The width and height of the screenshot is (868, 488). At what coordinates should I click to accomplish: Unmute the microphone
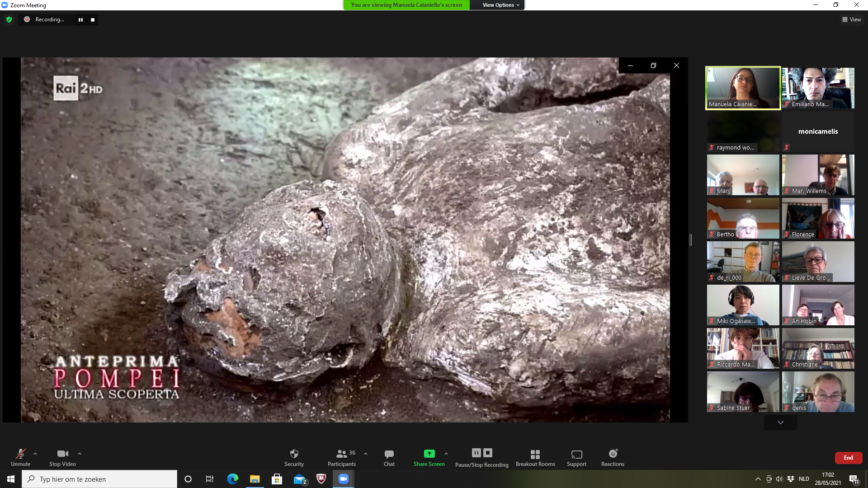pos(20,454)
